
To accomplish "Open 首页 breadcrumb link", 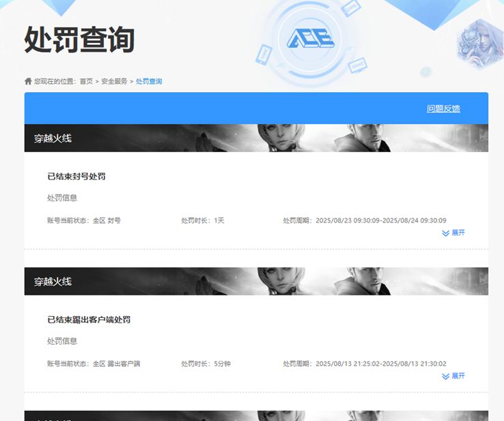I will (x=86, y=81).
